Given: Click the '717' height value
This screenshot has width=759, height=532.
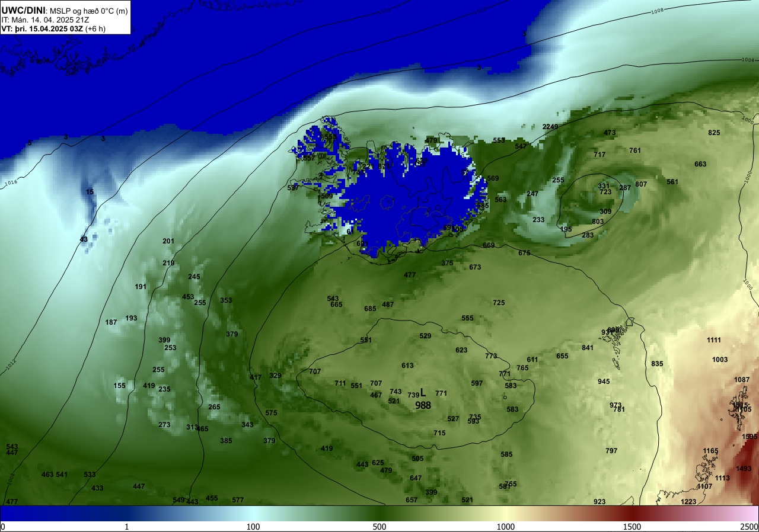Looking at the screenshot, I should click(599, 155).
